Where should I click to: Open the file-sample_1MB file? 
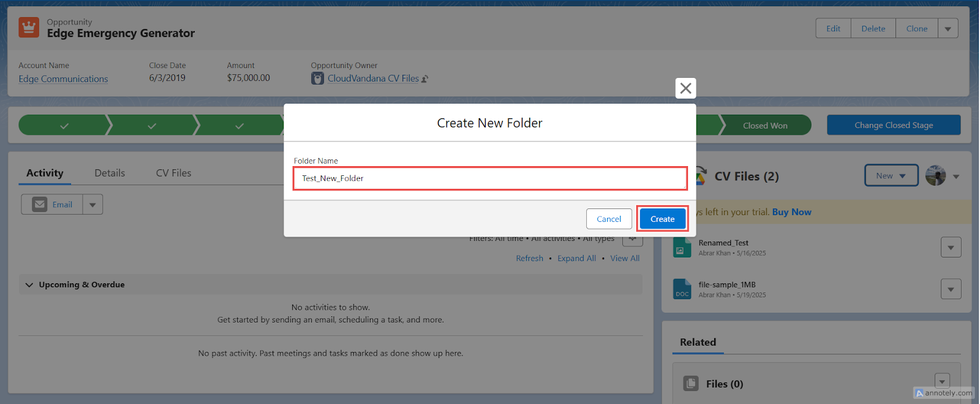point(727,285)
